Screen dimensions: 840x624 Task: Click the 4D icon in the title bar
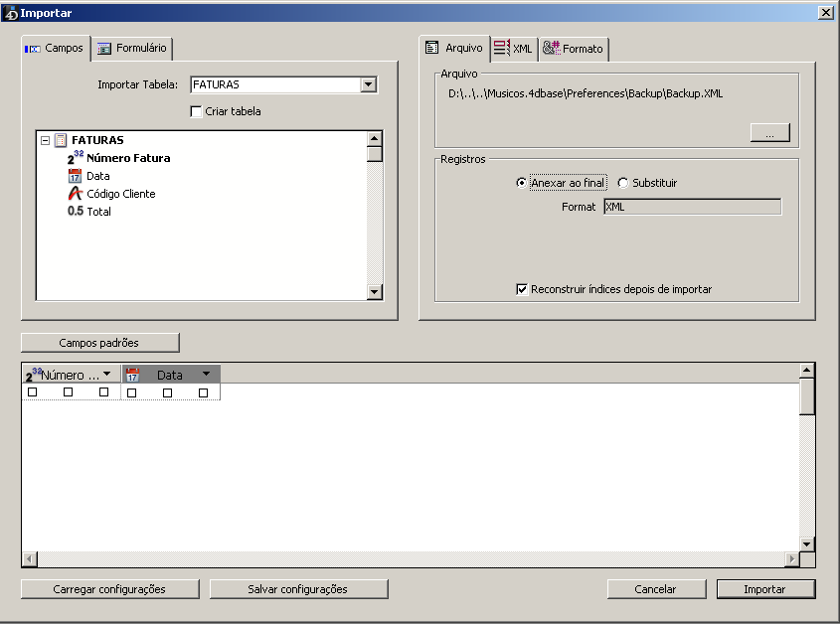pos(11,12)
